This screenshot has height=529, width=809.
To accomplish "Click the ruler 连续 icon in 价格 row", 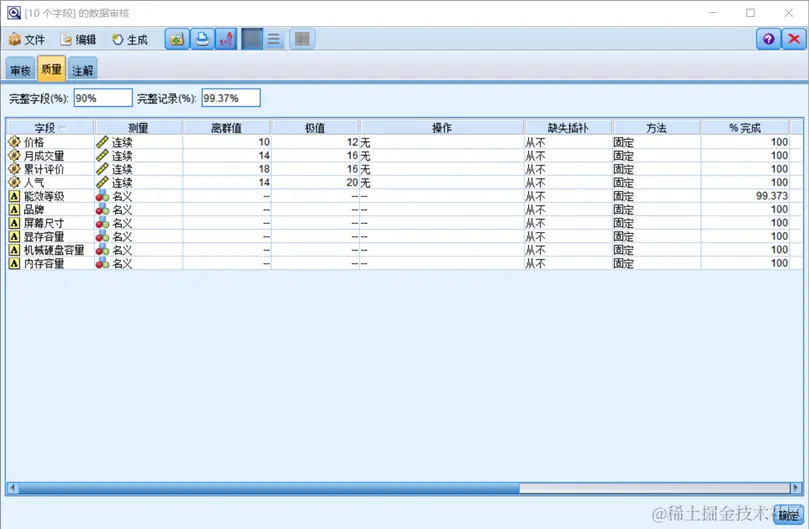I will click(102, 142).
